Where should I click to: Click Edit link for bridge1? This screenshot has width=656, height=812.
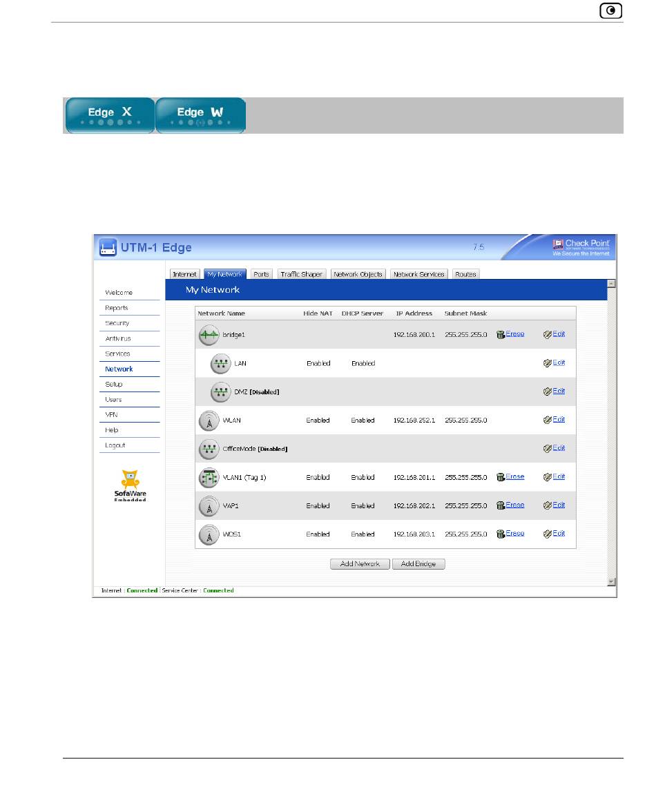[559, 334]
